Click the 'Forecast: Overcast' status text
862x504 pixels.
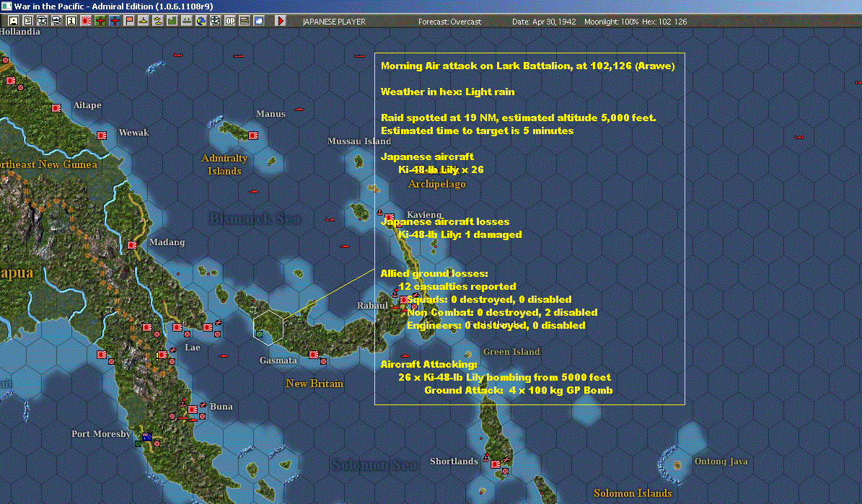click(449, 22)
